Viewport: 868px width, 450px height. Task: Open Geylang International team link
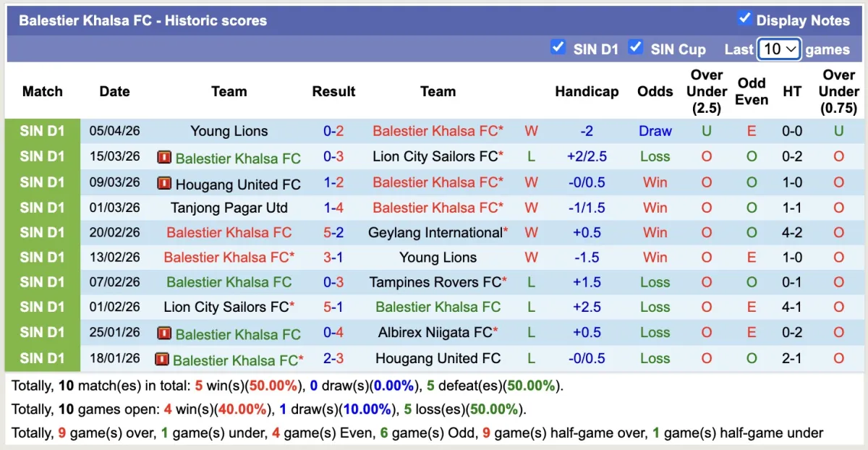click(x=435, y=232)
